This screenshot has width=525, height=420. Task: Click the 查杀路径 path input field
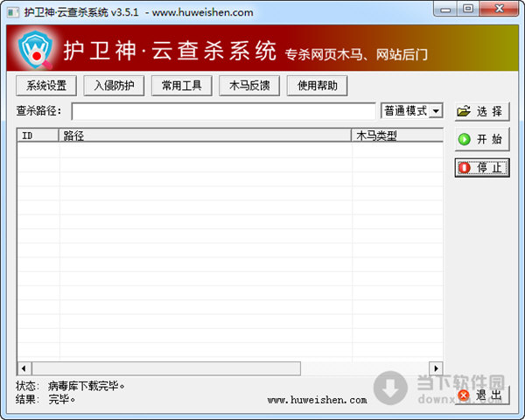(x=223, y=111)
